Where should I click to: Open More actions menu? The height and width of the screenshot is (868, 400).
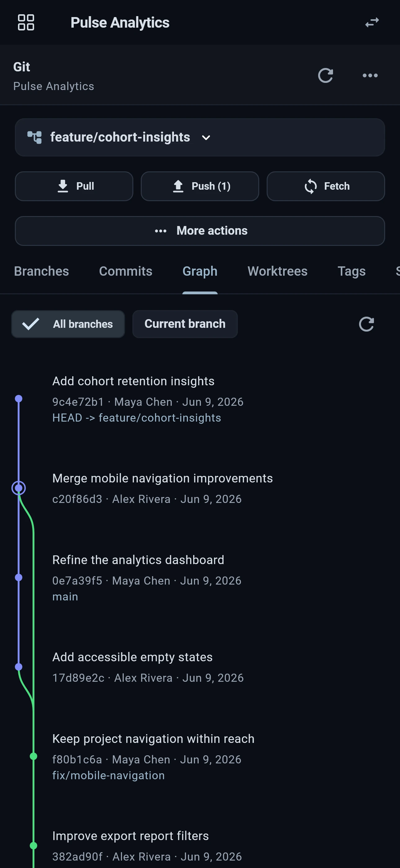(200, 231)
